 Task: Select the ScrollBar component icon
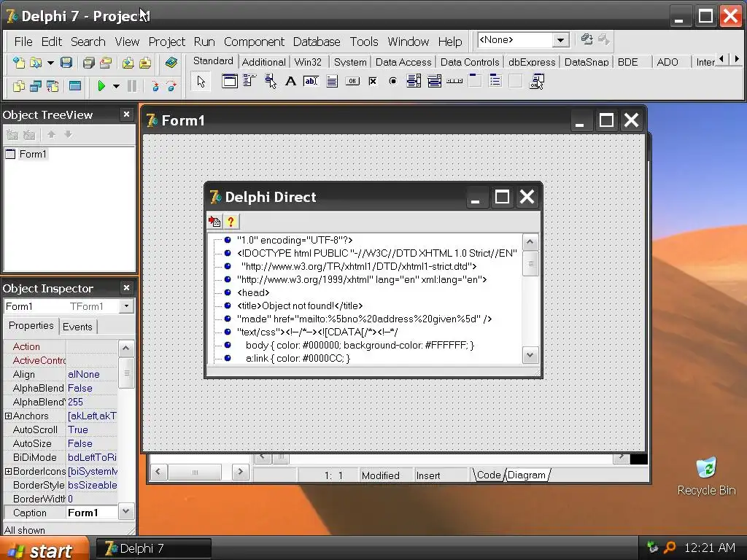pos(454,82)
